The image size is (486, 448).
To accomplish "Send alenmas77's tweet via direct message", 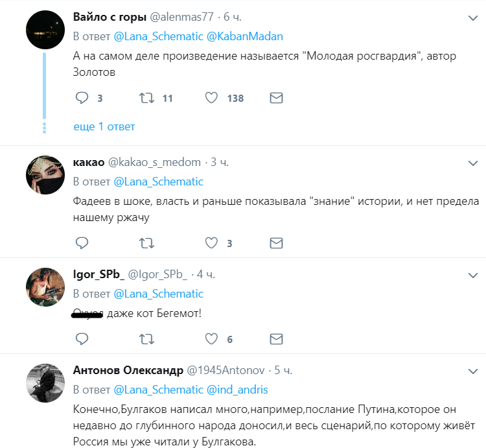I will tap(276, 98).
